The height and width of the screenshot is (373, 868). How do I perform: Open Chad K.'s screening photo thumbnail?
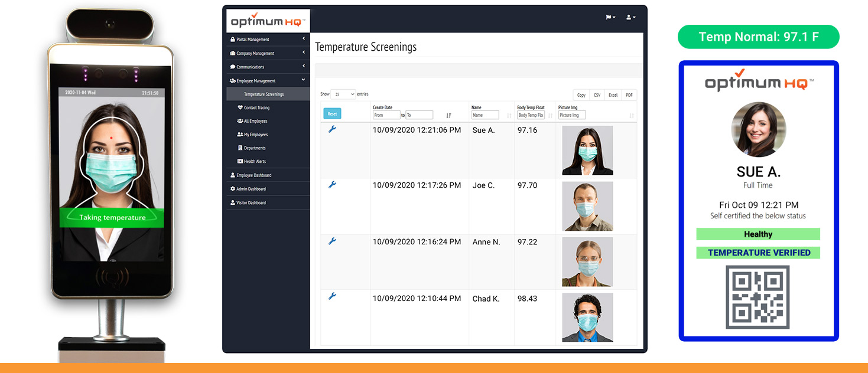click(587, 318)
